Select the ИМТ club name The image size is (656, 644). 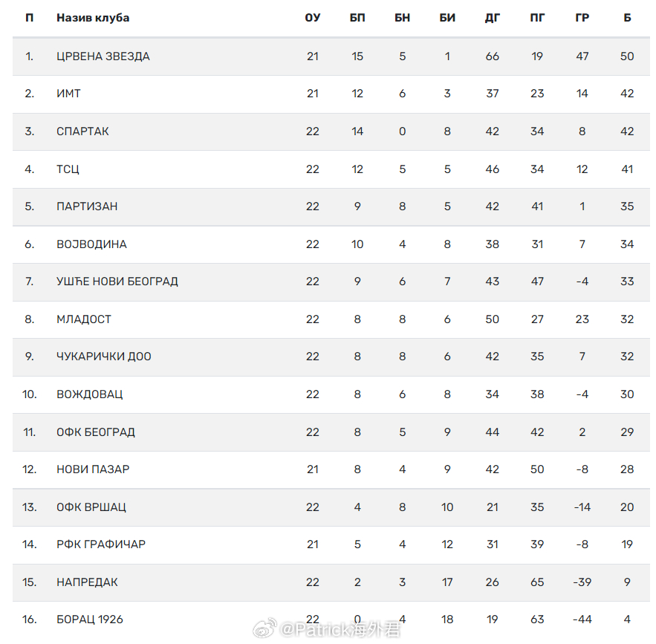(x=68, y=94)
